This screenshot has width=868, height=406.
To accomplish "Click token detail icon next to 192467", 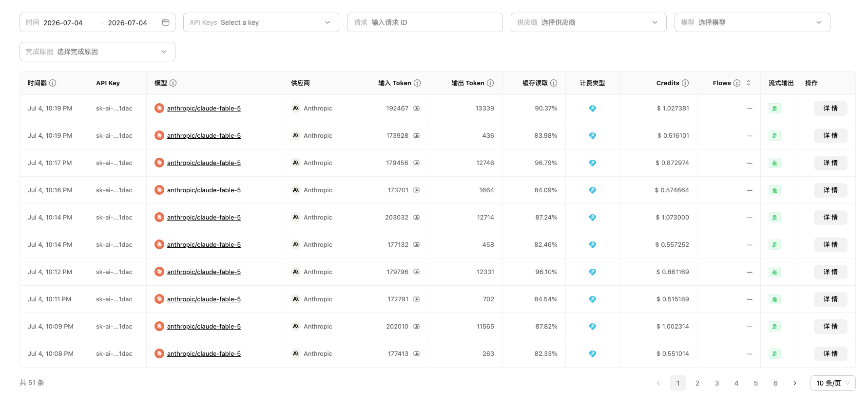I will pos(417,109).
